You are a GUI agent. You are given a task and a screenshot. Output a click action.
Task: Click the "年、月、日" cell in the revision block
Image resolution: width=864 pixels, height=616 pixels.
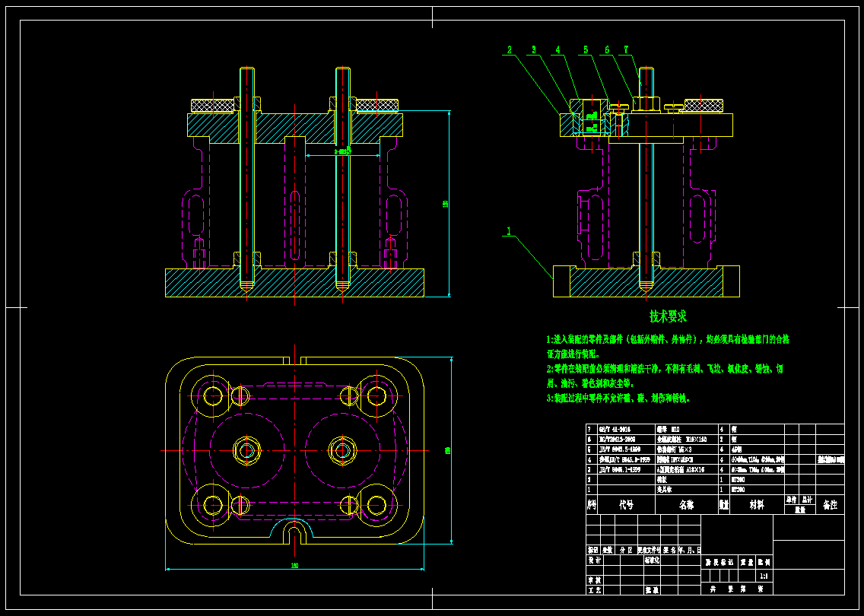[689, 550]
